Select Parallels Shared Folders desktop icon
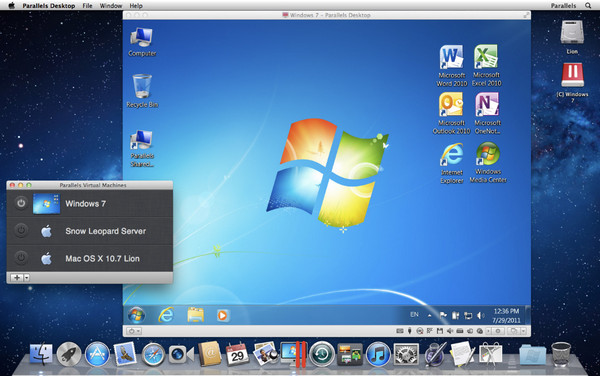This screenshot has width=600, height=376. [x=142, y=149]
